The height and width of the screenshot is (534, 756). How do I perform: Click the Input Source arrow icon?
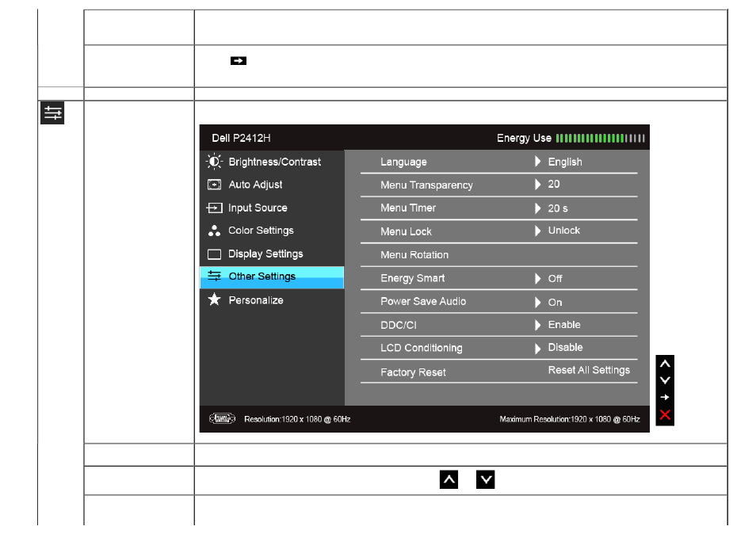pos(214,208)
